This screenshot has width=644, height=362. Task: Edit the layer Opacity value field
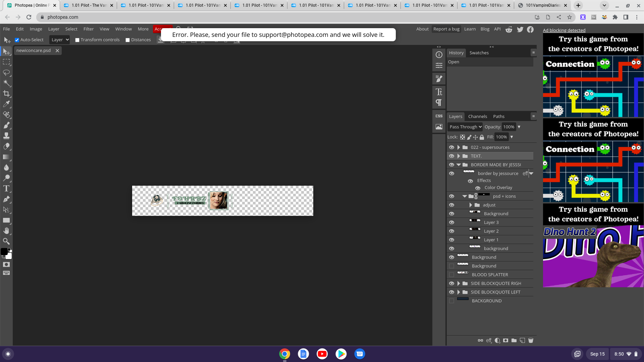(x=508, y=127)
